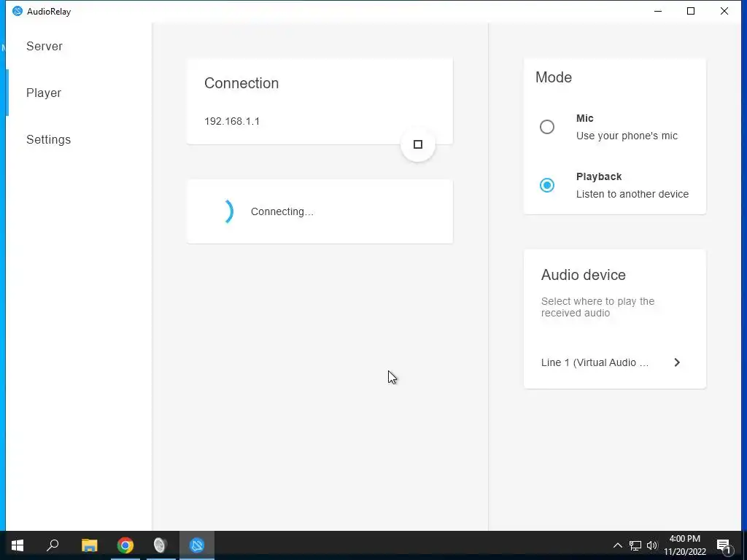Click the Audio device heading
The image size is (747, 560).
tap(583, 275)
